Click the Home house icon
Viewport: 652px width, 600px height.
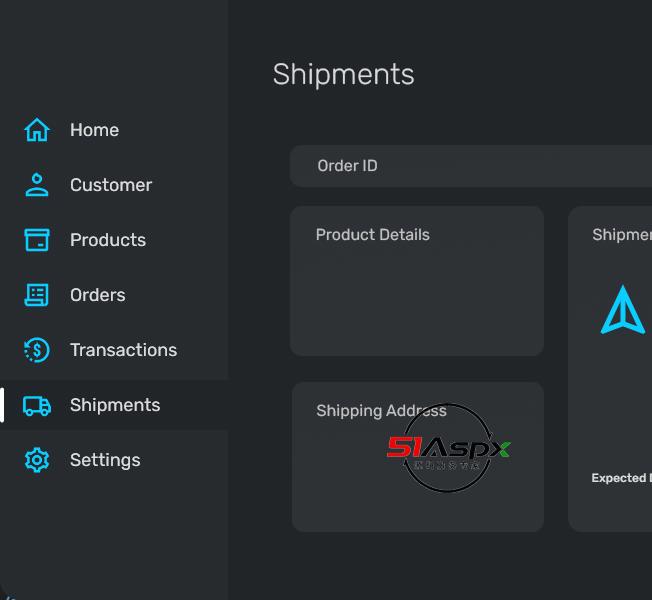[37, 130]
